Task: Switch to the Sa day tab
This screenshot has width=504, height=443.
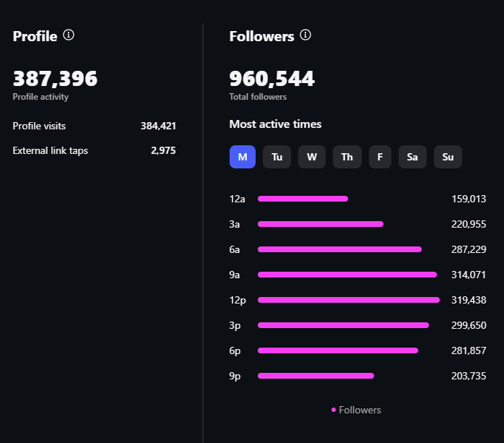Action: [x=412, y=157]
